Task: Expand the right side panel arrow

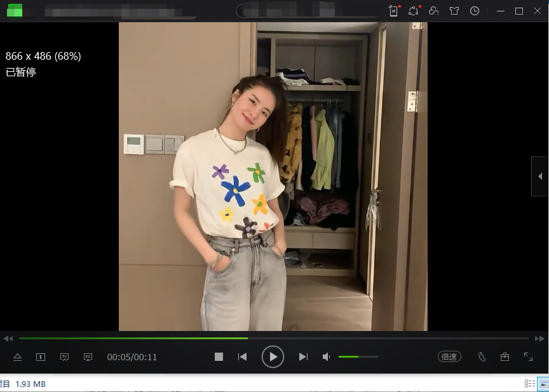Action: coord(540,177)
